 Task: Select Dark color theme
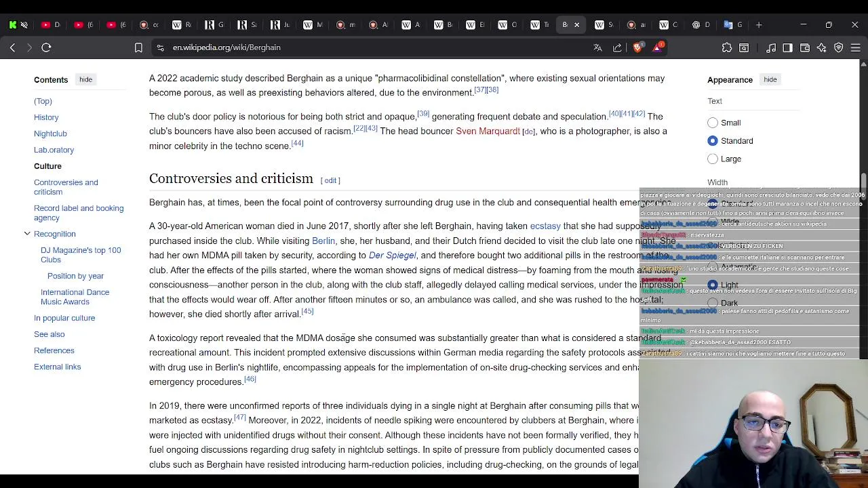(x=713, y=303)
